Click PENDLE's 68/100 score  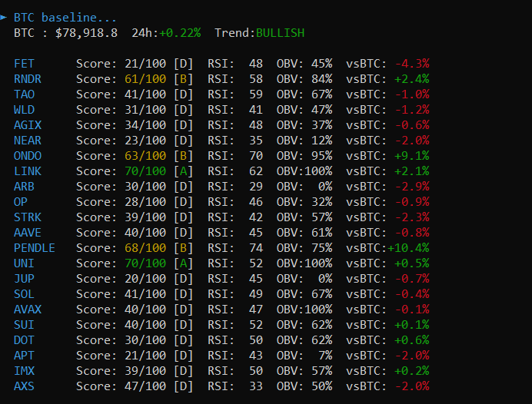click(x=145, y=248)
